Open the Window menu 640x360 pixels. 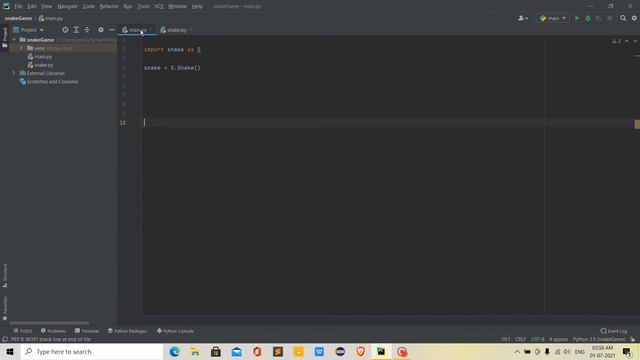point(177,7)
